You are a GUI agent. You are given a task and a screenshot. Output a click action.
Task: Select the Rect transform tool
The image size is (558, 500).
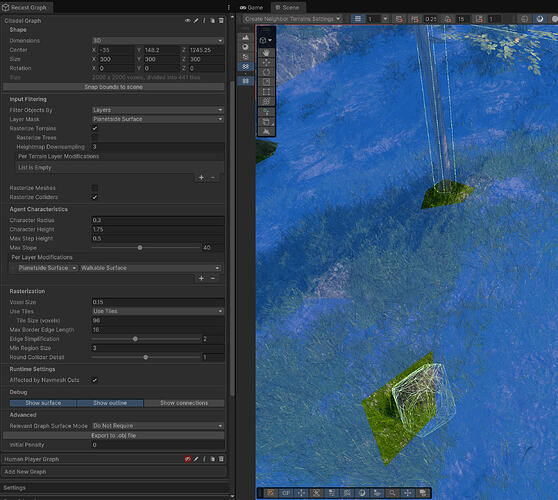tap(266, 92)
